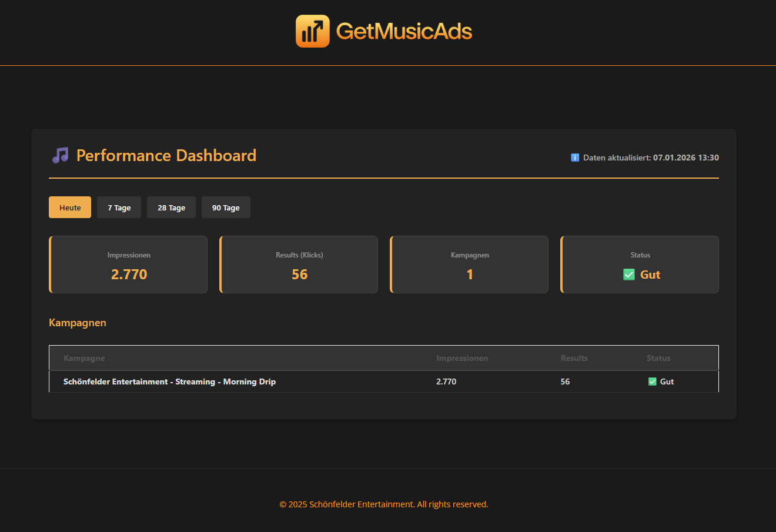Image resolution: width=776 pixels, height=532 pixels.
Task: Click the rising arrow inside the logo badge
Action: pos(317,26)
